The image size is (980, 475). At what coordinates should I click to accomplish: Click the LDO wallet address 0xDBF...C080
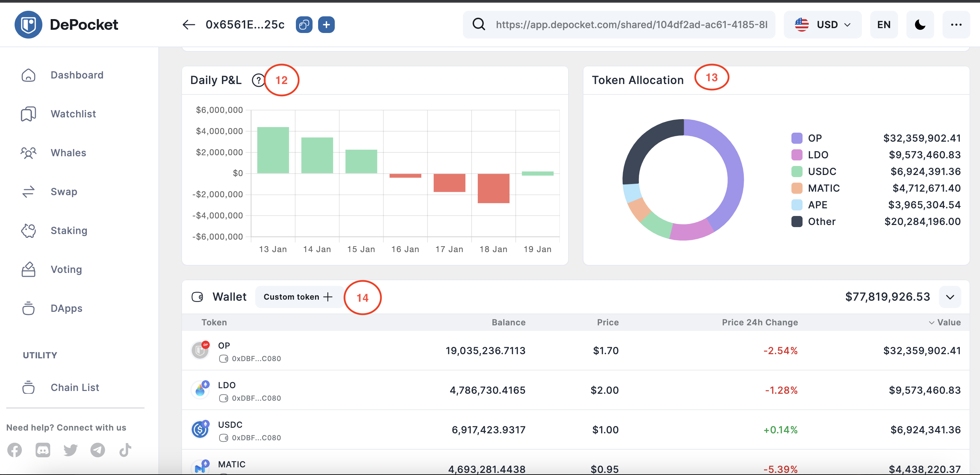(x=256, y=398)
